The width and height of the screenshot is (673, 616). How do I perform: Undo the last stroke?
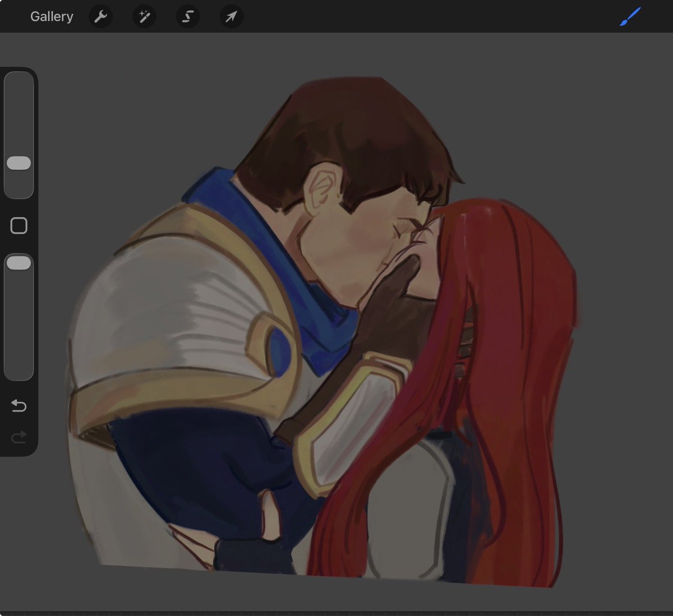(x=19, y=405)
